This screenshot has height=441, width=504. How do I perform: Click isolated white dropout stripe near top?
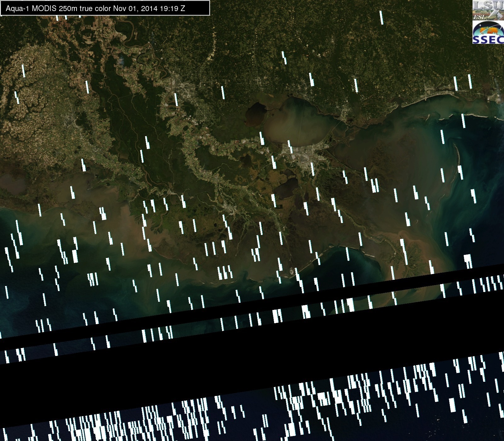(x=381, y=18)
